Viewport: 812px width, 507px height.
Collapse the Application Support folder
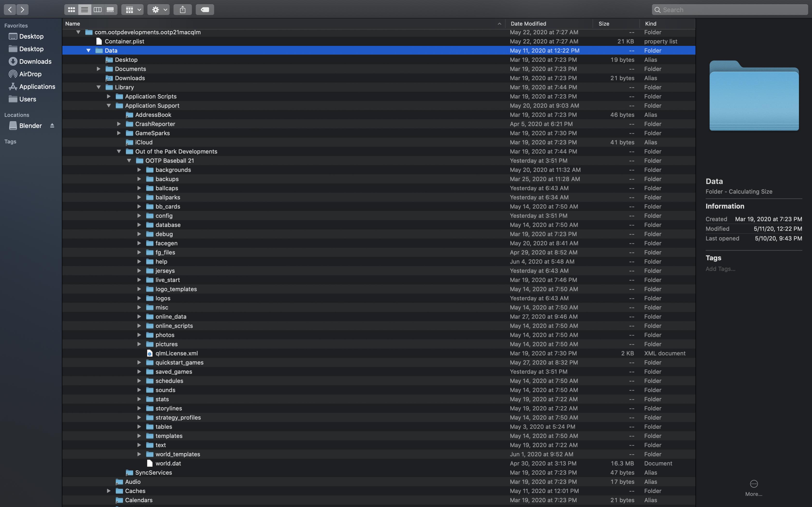click(x=109, y=106)
